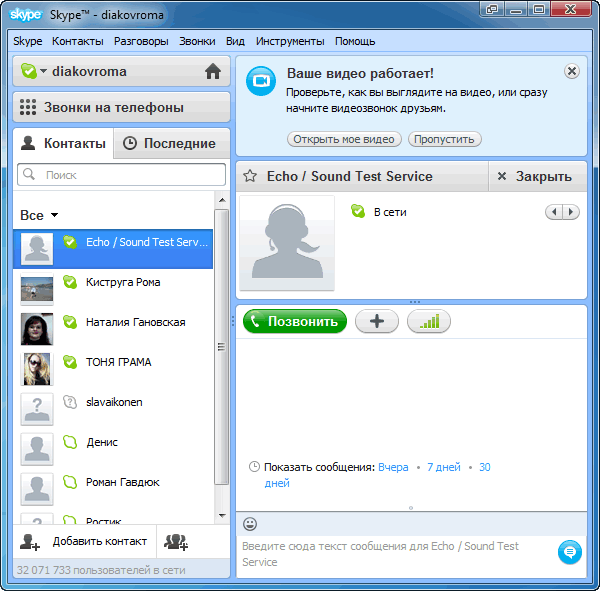
Task: Click Открыть мое видео button
Action: point(344,139)
